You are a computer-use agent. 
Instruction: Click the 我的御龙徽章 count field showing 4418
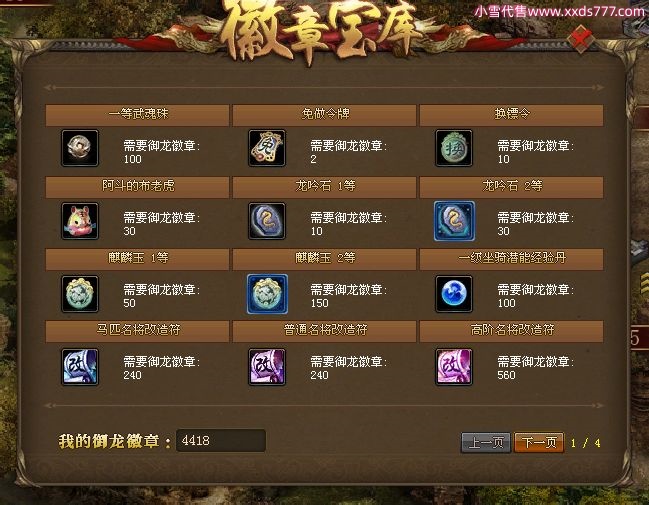(221, 440)
